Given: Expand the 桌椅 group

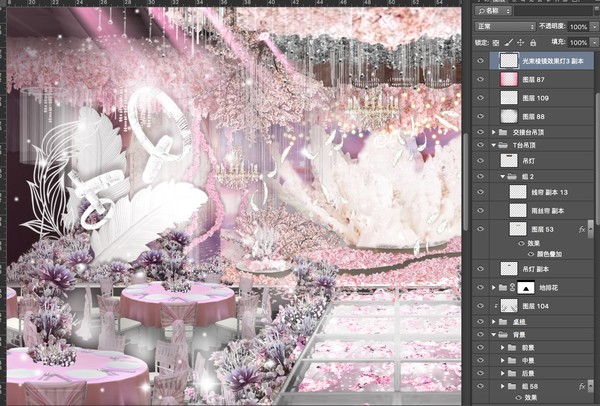Looking at the screenshot, I should coord(494,322).
